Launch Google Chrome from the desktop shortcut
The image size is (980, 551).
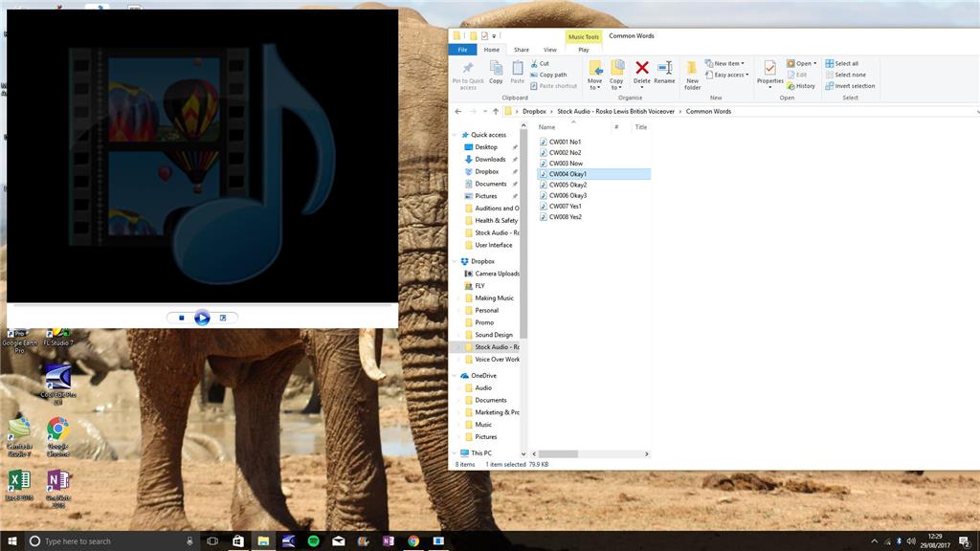coord(57,430)
